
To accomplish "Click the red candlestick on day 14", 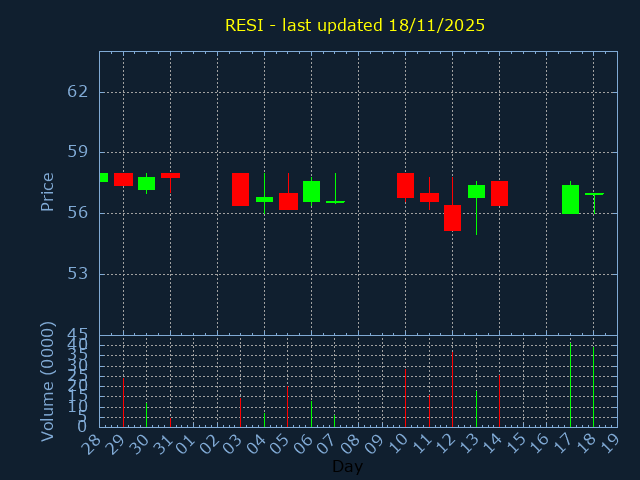I will coord(499,193).
